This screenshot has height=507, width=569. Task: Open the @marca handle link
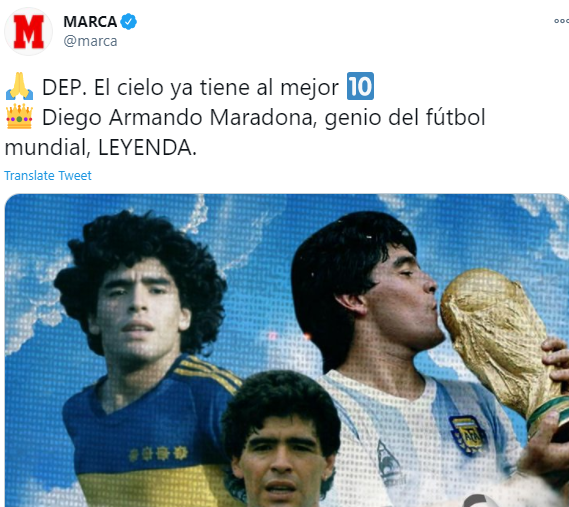click(90, 41)
